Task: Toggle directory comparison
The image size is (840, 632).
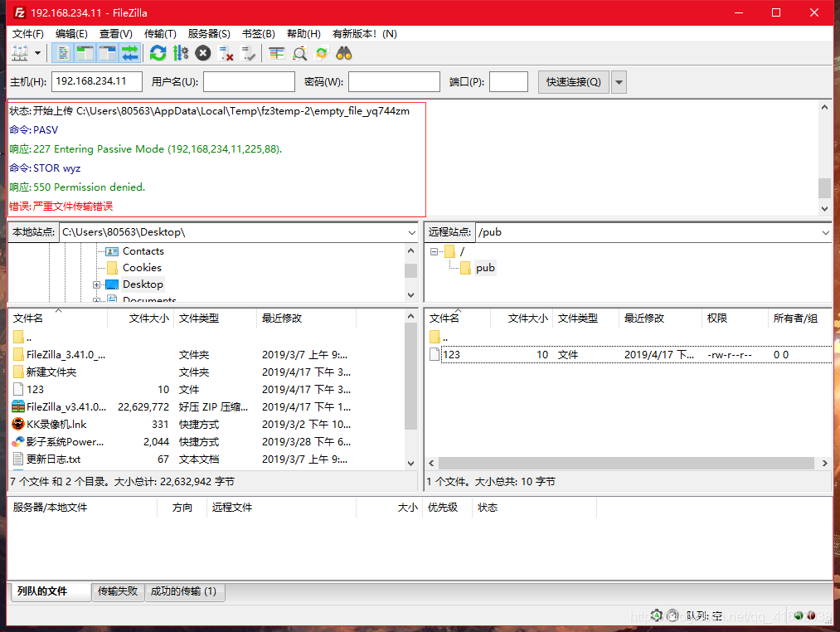Action: [x=299, y=53]
